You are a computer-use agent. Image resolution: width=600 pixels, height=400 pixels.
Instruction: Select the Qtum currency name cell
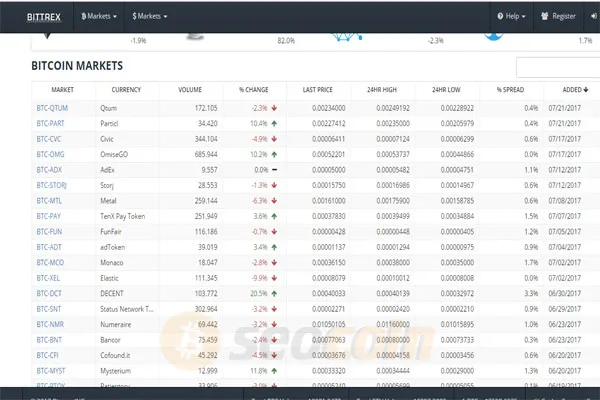109,108
